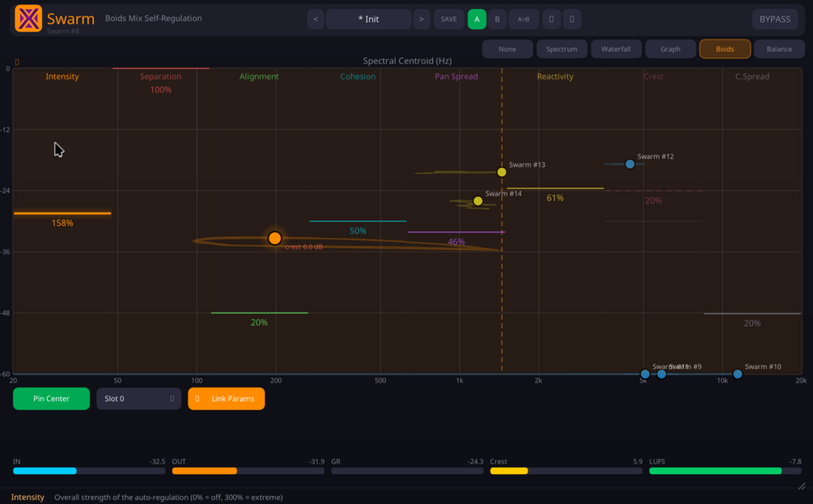Go to the next preset arrow

421,19
